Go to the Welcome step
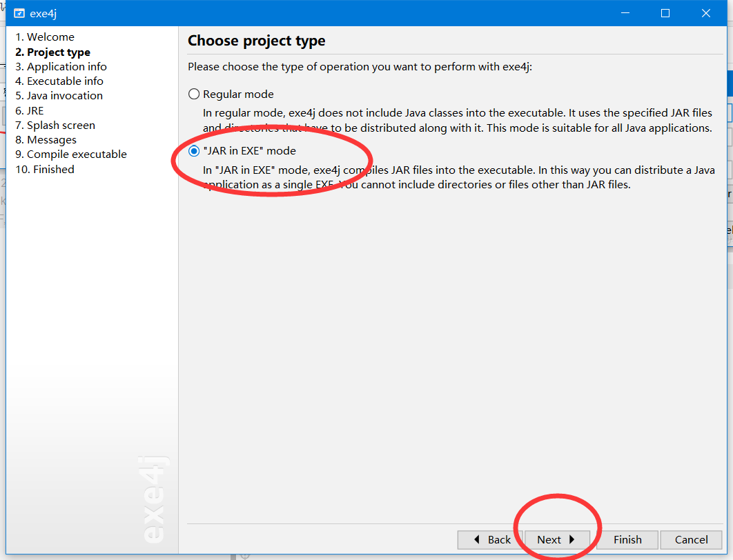This screenshot has width=733, height=560. [45, 37]
